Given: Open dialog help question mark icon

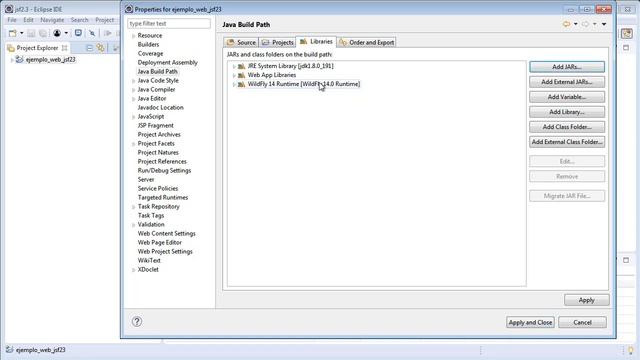Looking at the screenshot, I should [x=137, y=322].
